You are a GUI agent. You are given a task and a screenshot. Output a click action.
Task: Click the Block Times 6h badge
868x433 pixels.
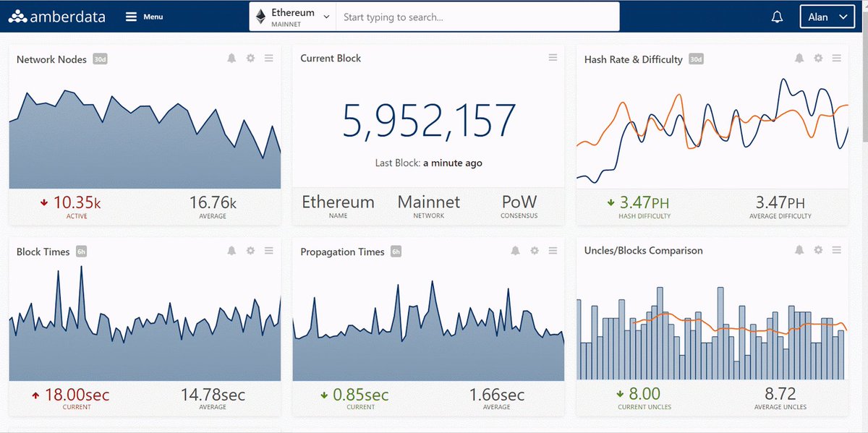click(x=82, y=252)
